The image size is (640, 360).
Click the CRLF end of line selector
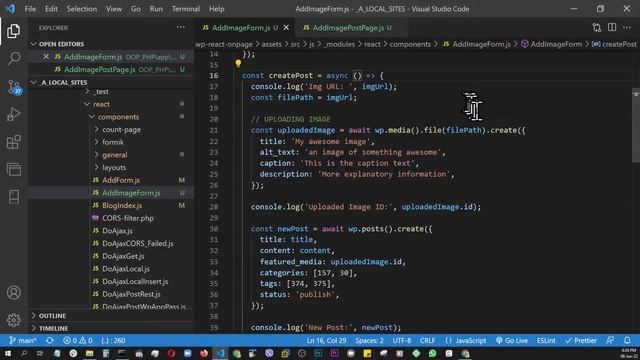[427, 340]
